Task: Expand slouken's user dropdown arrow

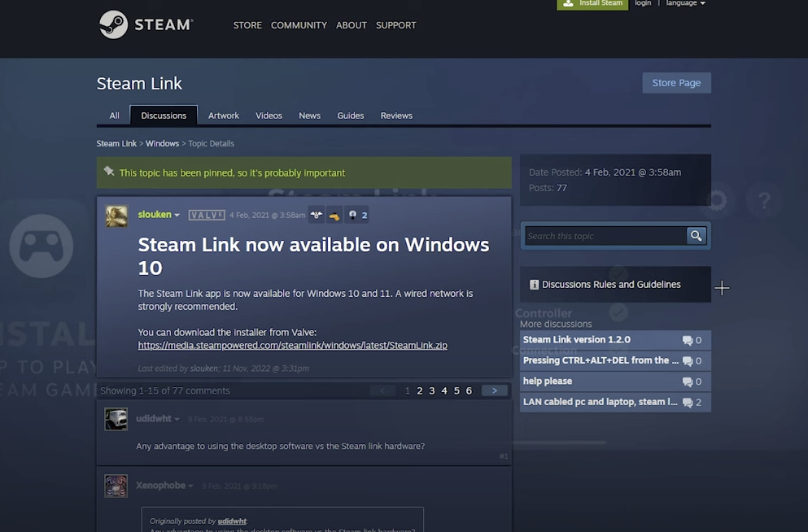Action: coord(177,216)
